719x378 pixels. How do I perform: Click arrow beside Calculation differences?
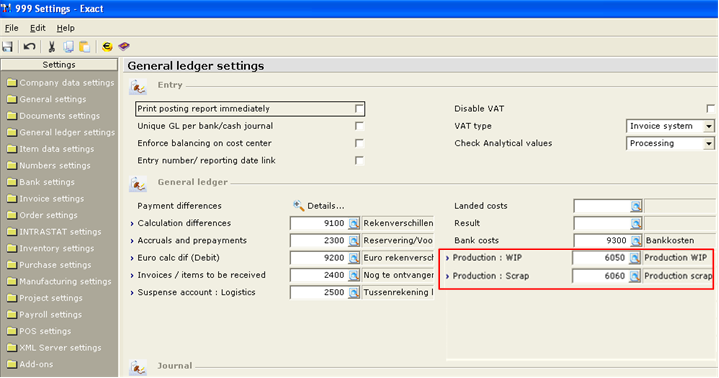click(132, 224)
